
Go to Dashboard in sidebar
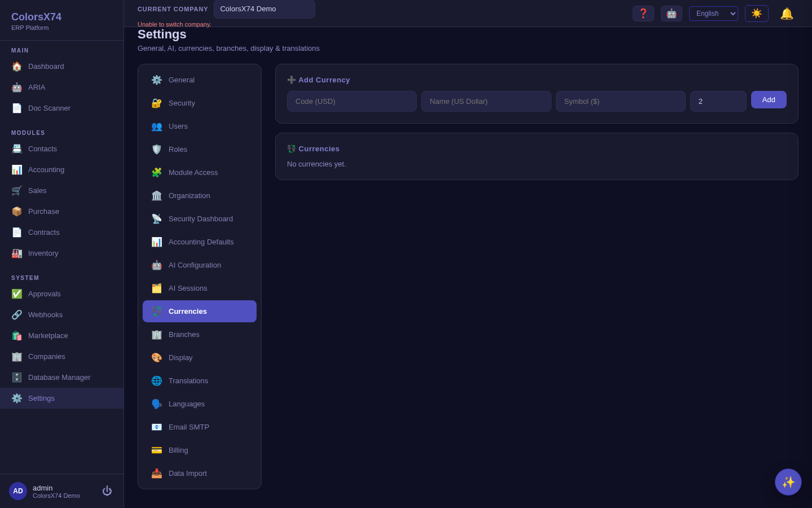(x=61, y=67)
